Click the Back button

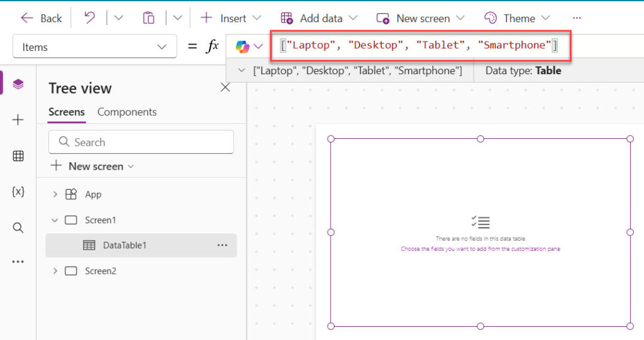click(x=42, y=18)
